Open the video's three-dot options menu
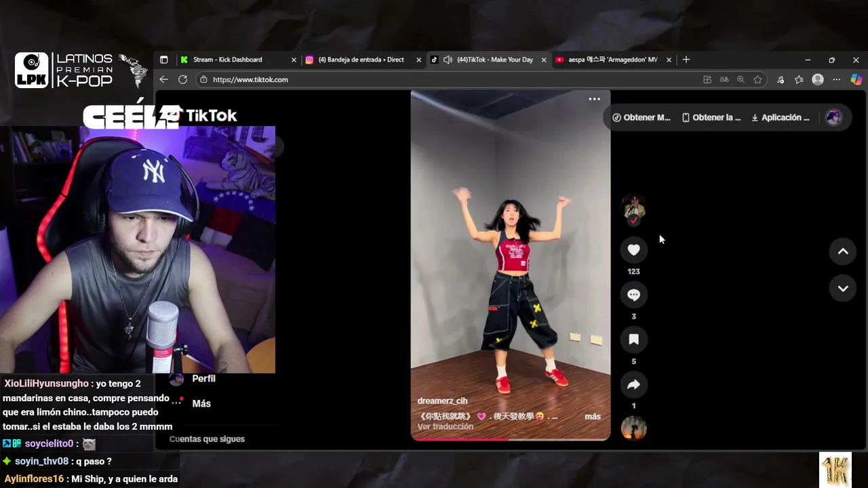This screenshot has width=868, height=488. 594,99
